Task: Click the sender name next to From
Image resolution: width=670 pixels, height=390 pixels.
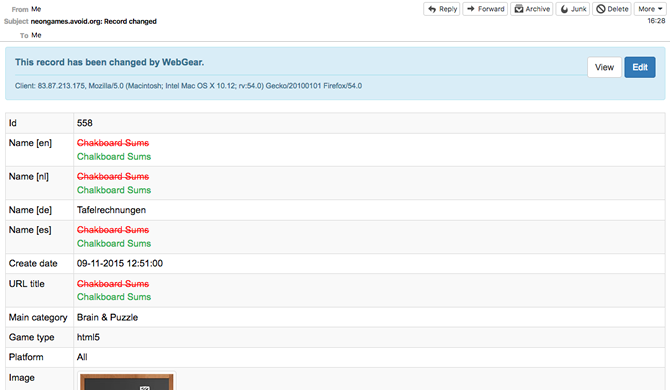Action: 36,9
